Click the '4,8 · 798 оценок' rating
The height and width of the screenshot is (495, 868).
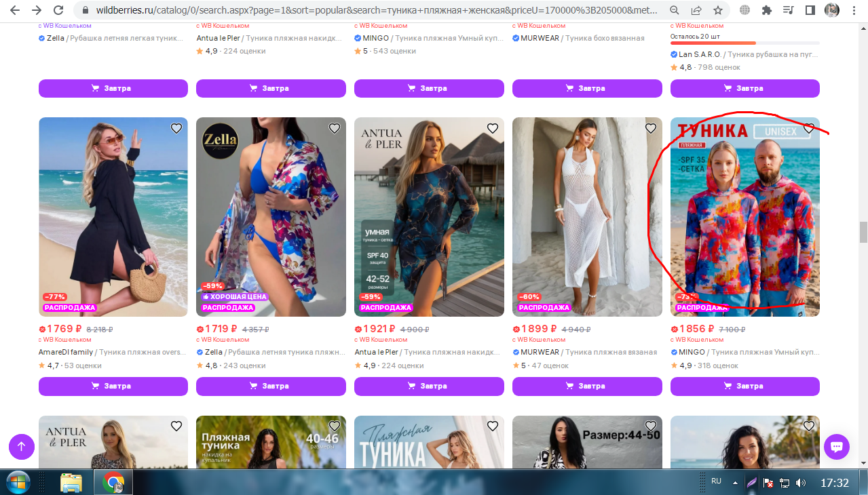[705, 67]
